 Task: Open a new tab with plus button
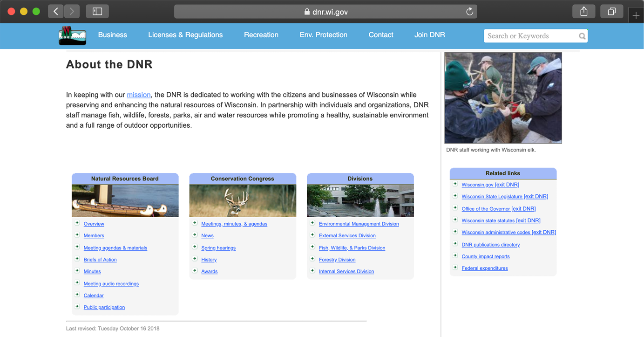[x=636, y=15]
